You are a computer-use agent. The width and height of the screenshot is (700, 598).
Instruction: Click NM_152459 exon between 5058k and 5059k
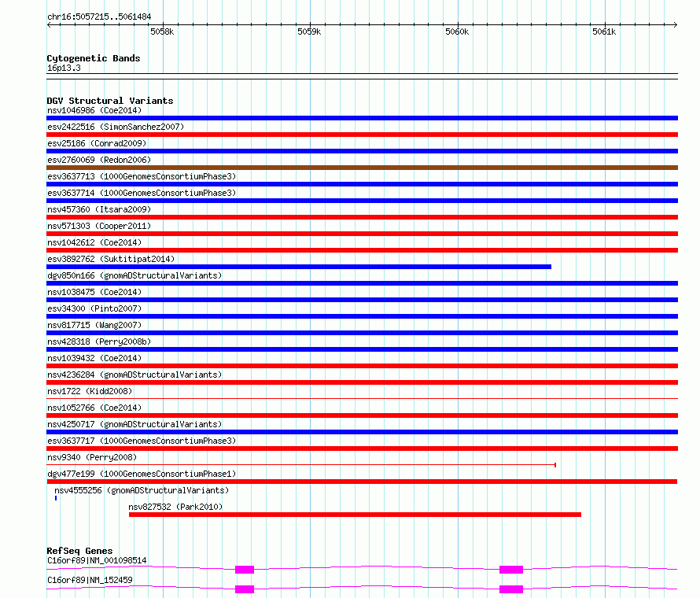pos(245,589)
